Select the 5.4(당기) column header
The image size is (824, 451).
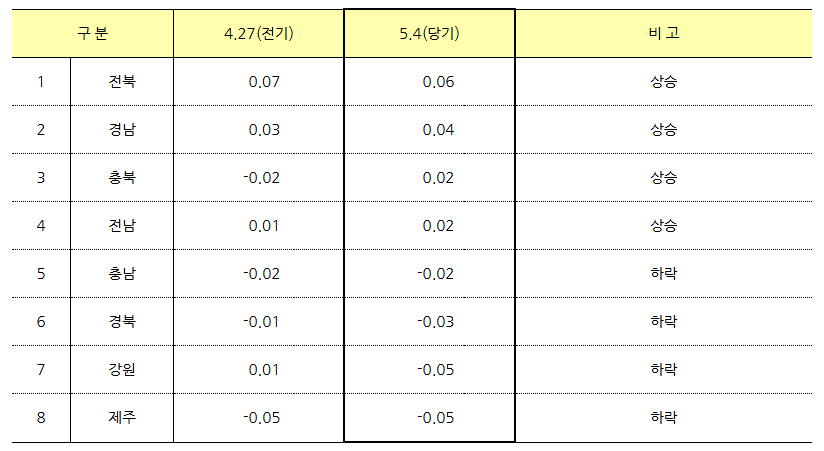[x=429, y=34]
